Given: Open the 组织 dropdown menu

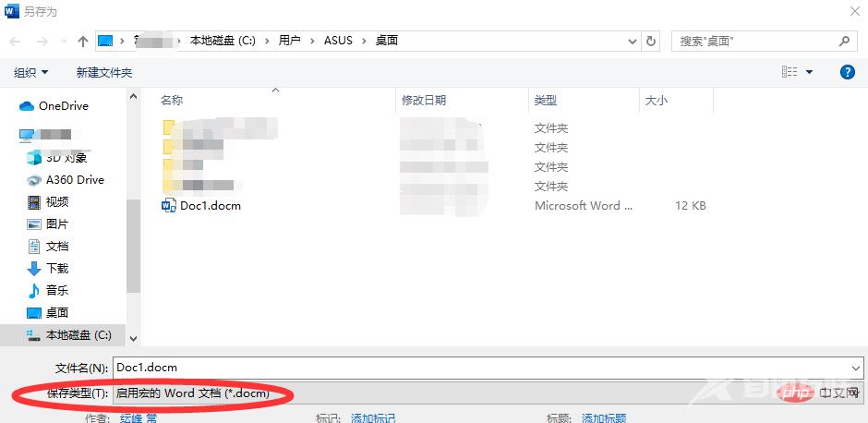Looking at the screenshot, I should [31, 72].
